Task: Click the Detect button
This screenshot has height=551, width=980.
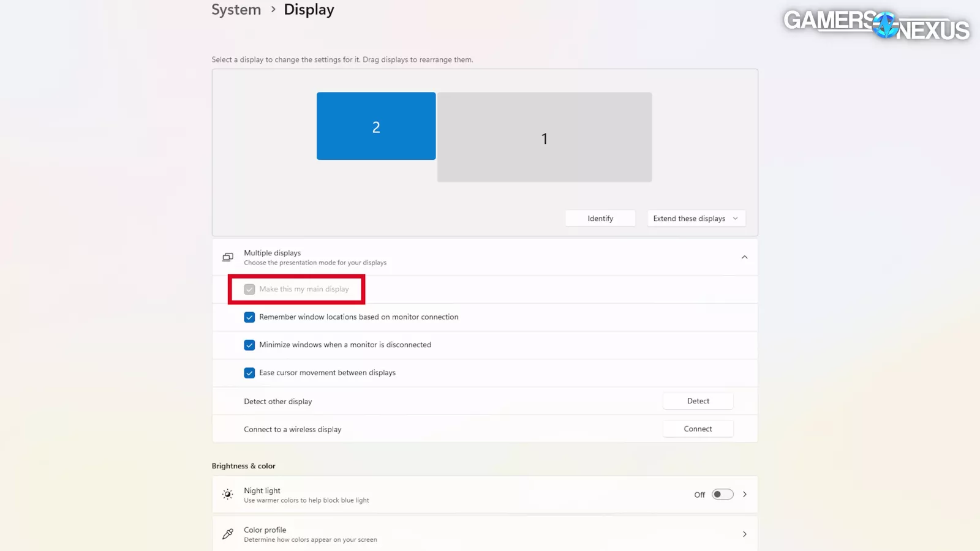Action: pyautogui.click(x=698, y=401)
